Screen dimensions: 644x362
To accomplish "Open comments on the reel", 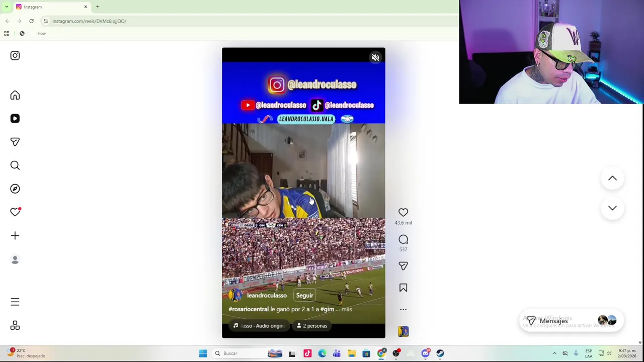I will point(403,239).
